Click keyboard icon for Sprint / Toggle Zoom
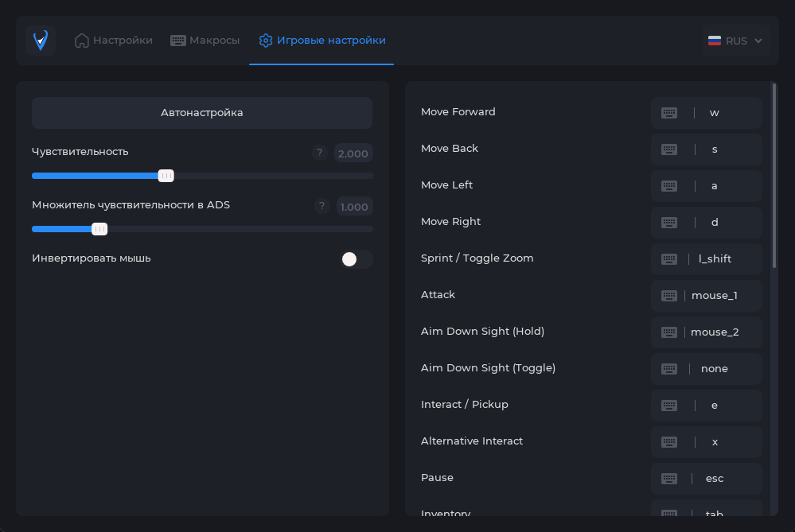 (x=669, y=259)
